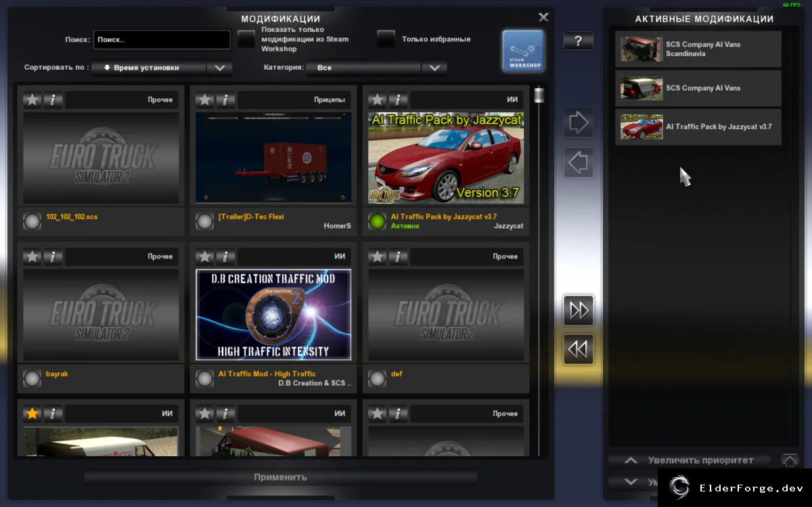The height and width of the screenshot is (507, 812).
Task: Open the Steam Workshop tile
Action: (523, 51)
